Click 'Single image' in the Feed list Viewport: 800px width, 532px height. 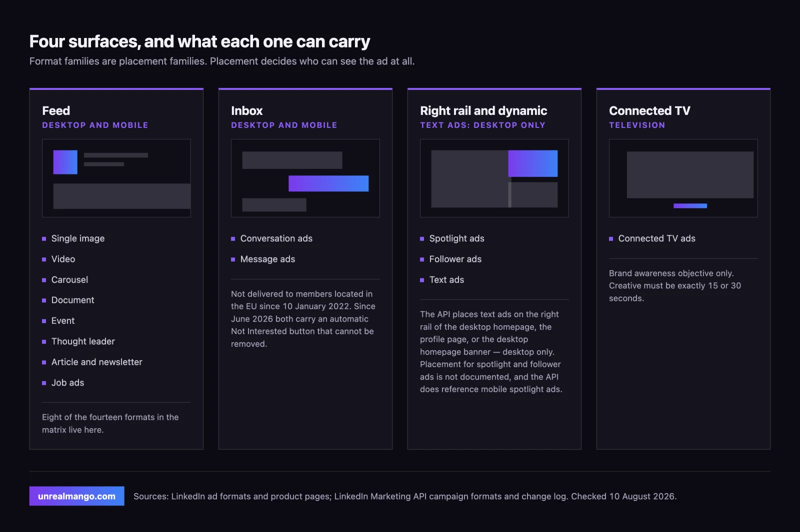[78, 239]
